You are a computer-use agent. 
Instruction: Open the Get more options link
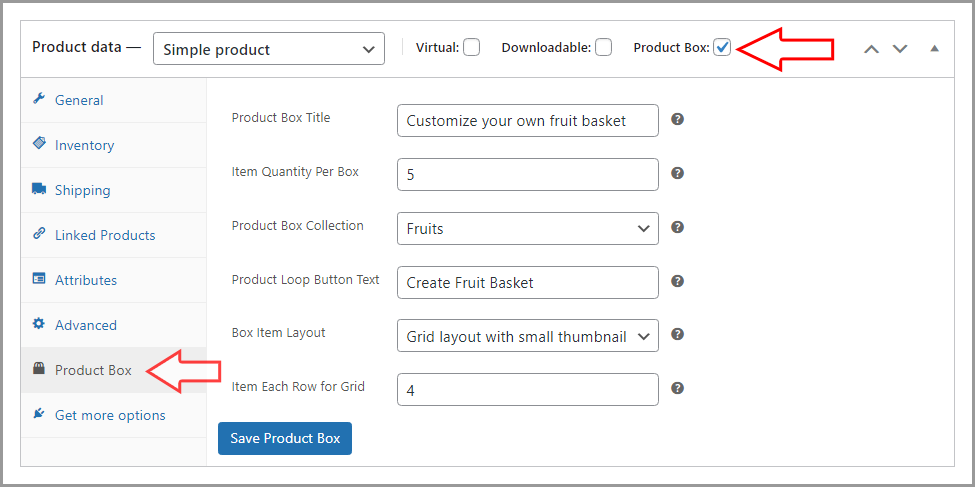(x=110, y=415)
